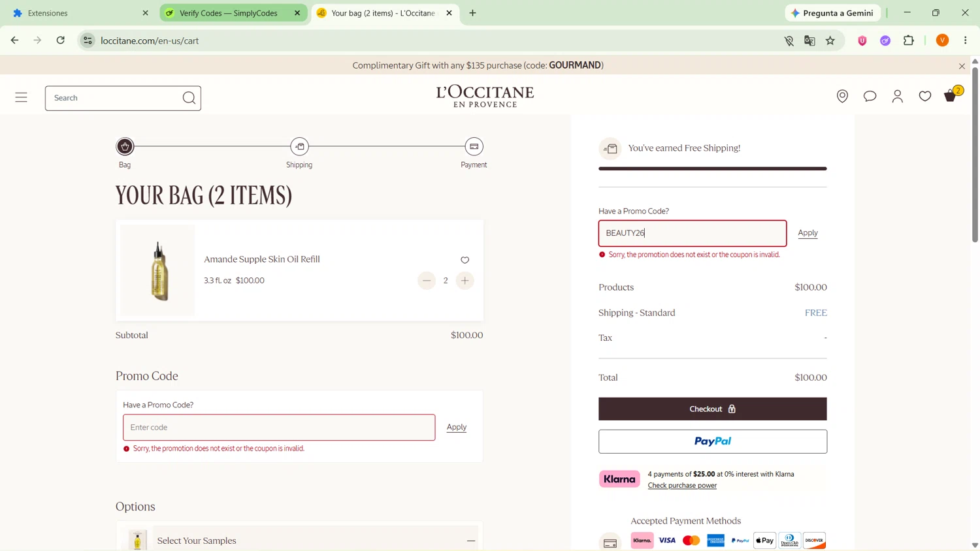Click Apply next to Enter code field
This screenshot has width=980, height=551.
457,427
